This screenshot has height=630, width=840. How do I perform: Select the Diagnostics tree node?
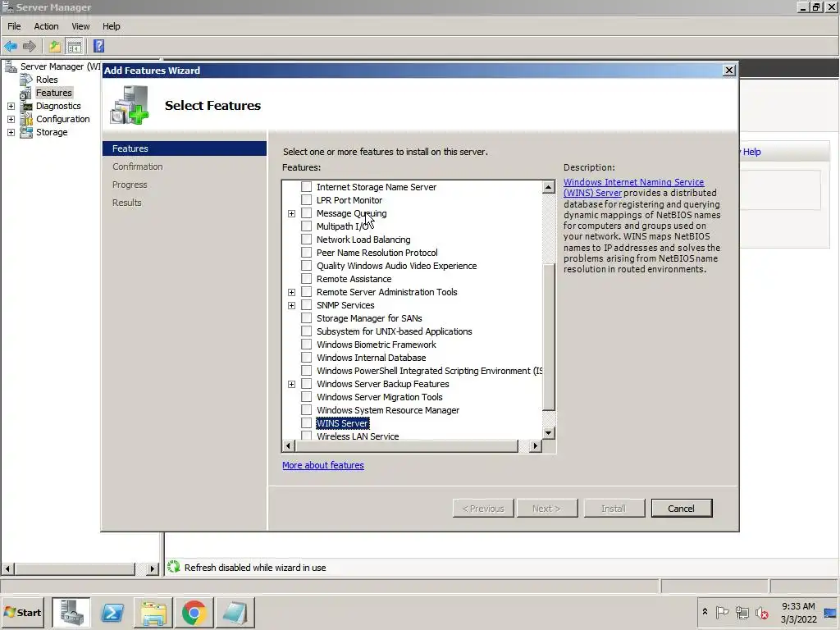(58, 106)
